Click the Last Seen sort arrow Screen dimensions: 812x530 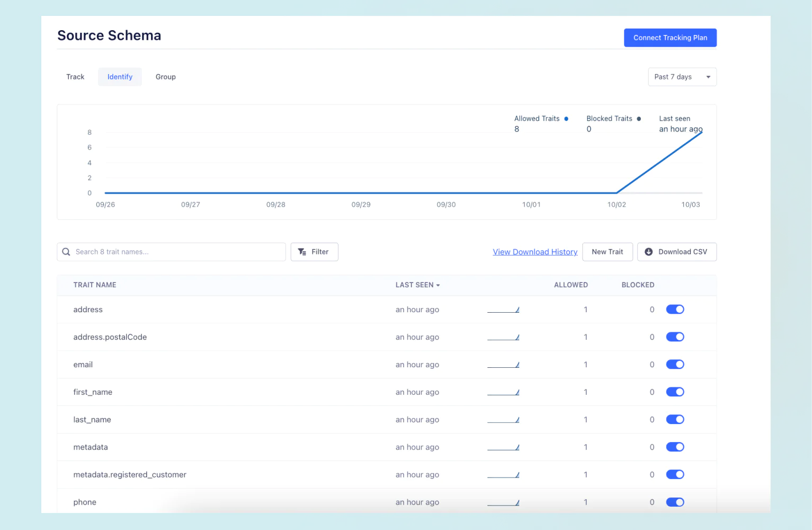pos(438,285)
